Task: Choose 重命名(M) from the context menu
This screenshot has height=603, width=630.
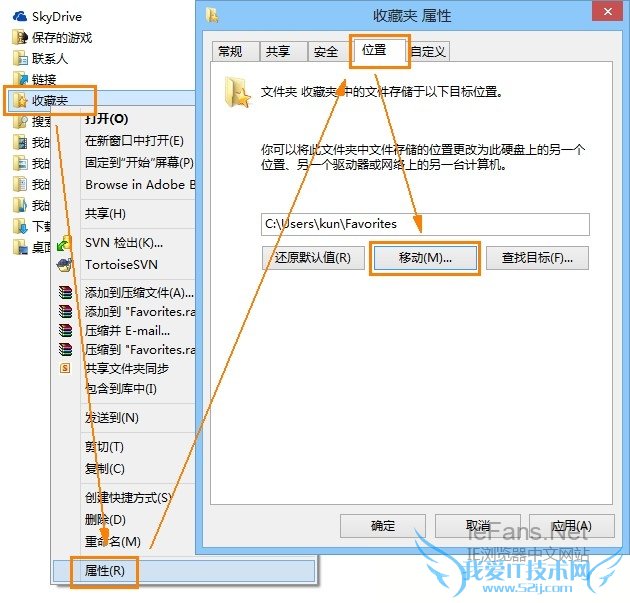Action: pos(112,541)
